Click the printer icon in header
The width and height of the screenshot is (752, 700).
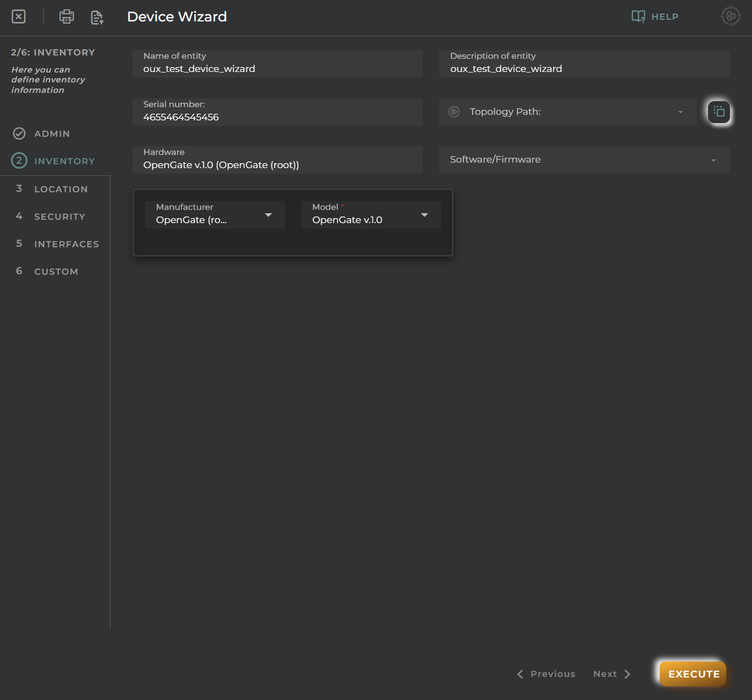tap(67, 16)
